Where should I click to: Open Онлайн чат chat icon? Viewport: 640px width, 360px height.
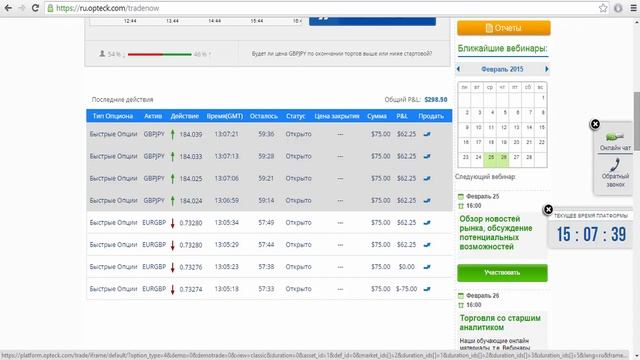click(x=615, y=141)
